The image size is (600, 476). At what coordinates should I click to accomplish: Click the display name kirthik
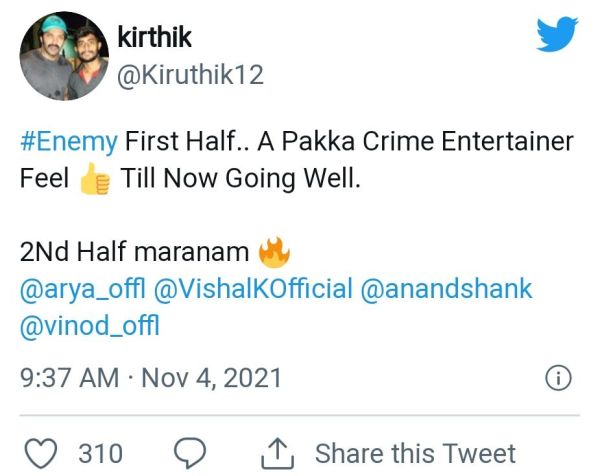pos(155,37)
